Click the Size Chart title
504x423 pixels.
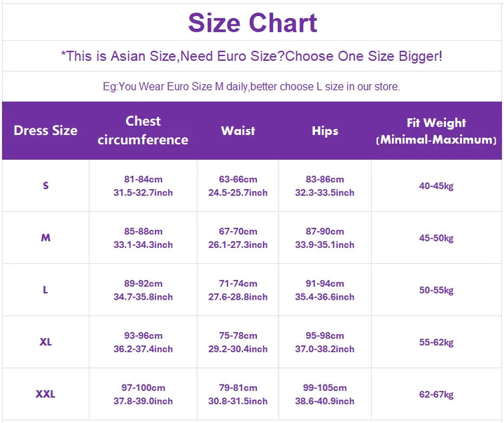pos(252,23)
